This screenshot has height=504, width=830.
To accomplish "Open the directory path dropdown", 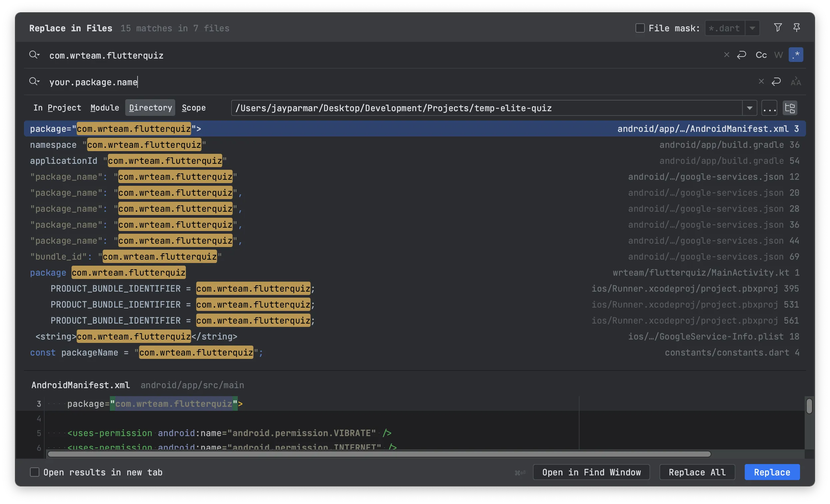I will pyautogui.click(x=750, y=108).
